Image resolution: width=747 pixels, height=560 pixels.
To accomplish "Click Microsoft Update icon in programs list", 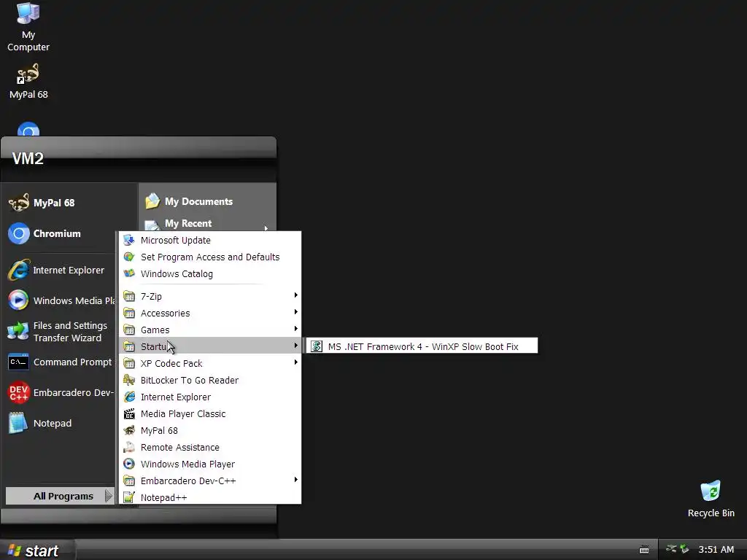I will pos(129,241).
